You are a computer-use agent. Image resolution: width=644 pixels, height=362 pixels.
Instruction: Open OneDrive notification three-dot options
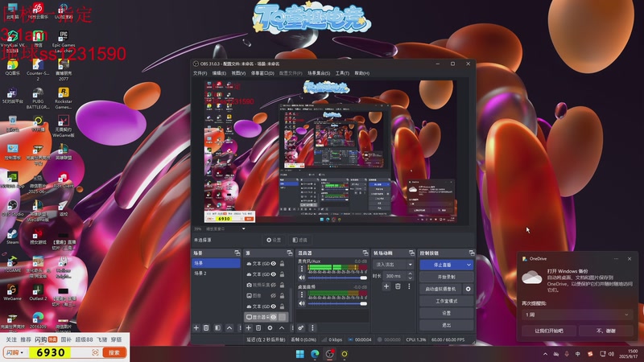tap(616, 259)
